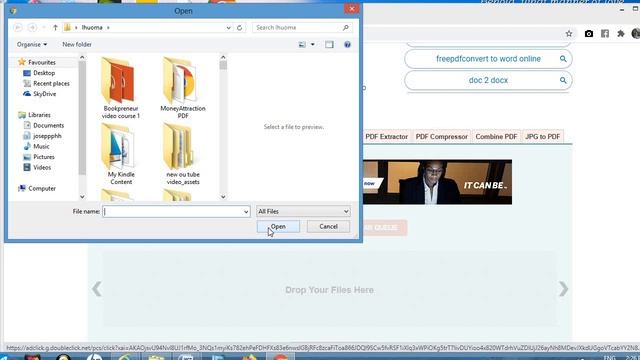Go up one folder level in dialog

click(55, 27)
